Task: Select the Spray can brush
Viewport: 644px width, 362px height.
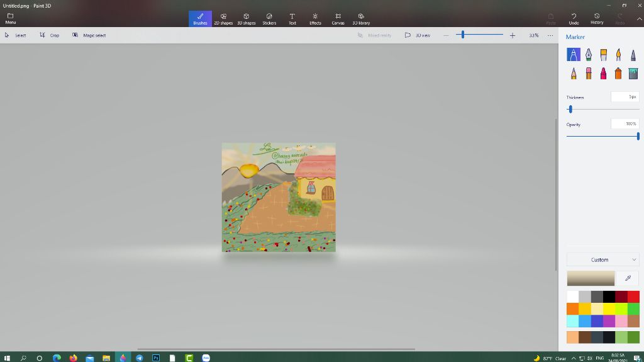Action: click(x=618, y=73)
